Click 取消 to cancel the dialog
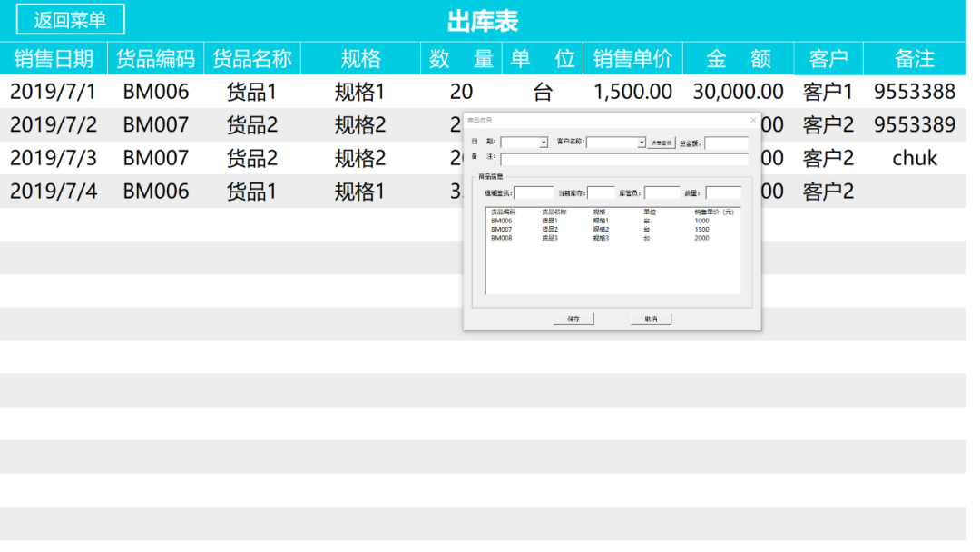The image size is (980, 552). click(x=651, y=320)
